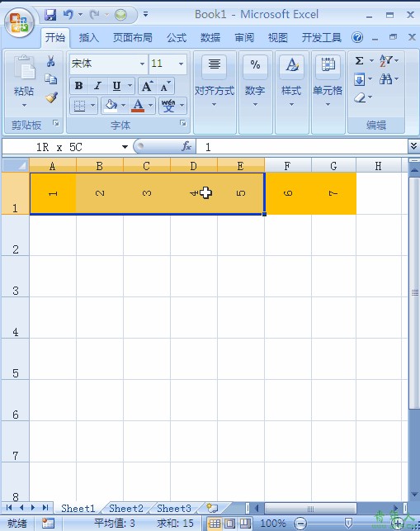Switch to Page Layout view in status bar
The image size is (420, 531).
coord(229,524)
